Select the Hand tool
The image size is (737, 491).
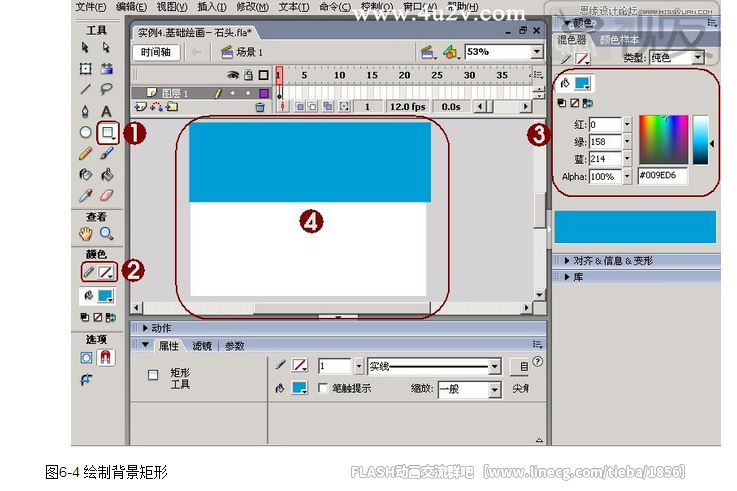85,234
